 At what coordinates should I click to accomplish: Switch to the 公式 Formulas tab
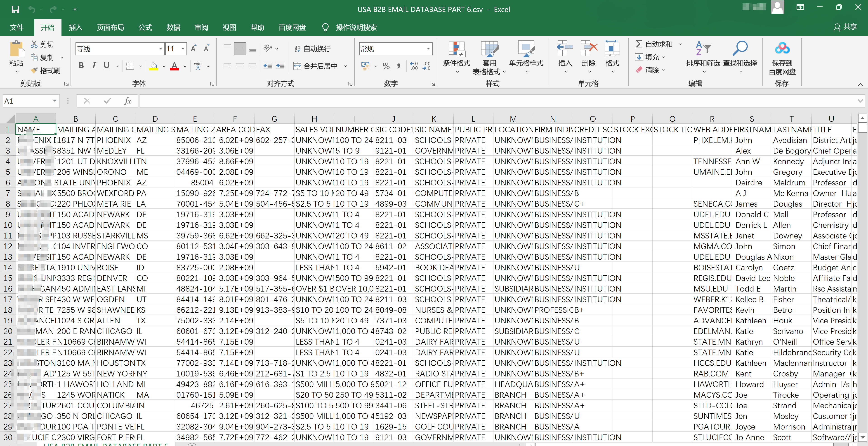tap(145, 27)
